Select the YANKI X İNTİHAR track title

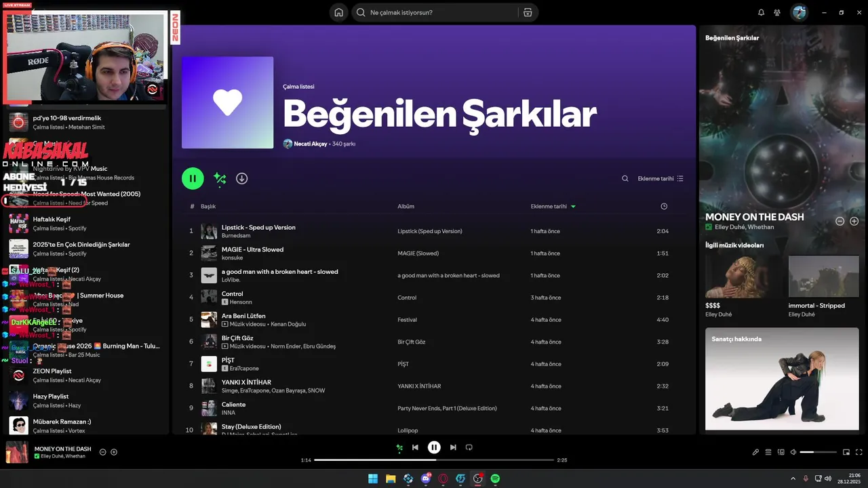tap(246, 382)
